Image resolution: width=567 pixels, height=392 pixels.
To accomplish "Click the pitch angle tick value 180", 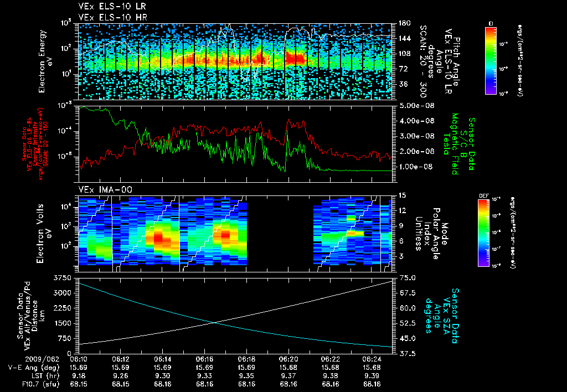I will point(405,23).
